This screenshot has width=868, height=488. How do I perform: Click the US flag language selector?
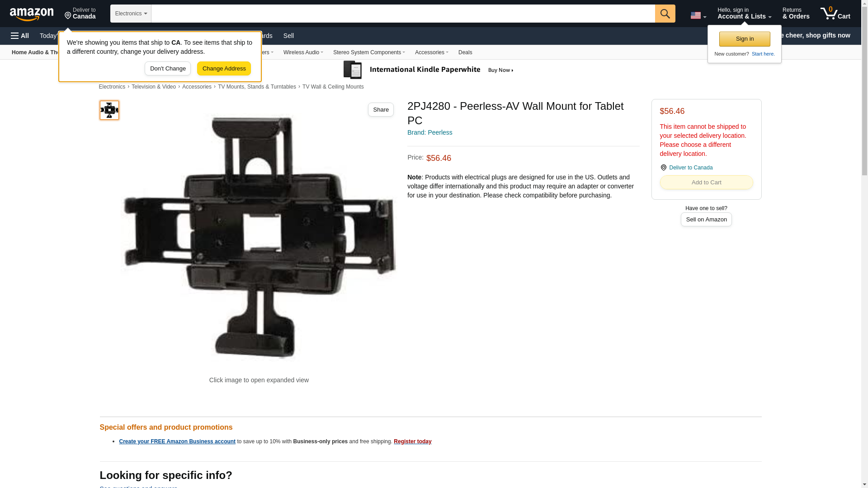click(698, 15)
